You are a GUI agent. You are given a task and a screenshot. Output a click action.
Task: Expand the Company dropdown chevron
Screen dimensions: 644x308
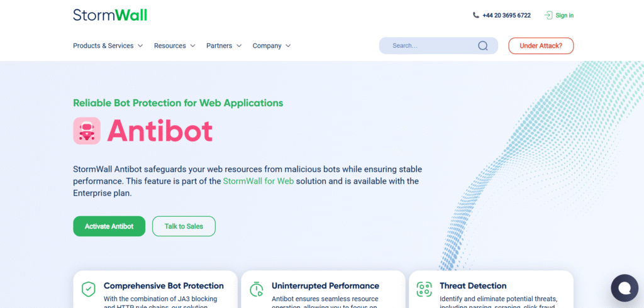click(288, 46)
